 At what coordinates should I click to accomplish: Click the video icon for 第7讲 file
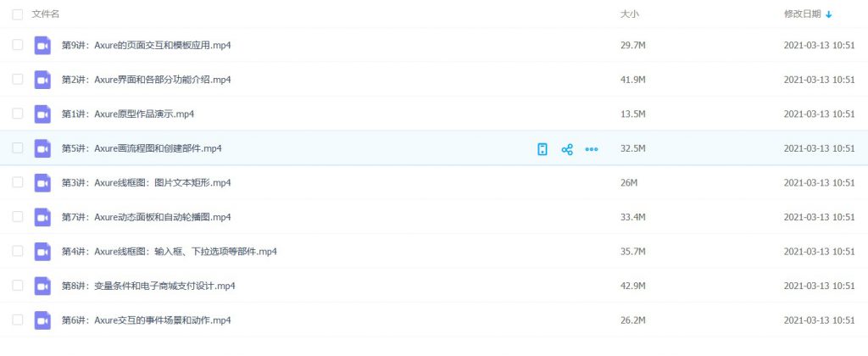pos(42,217)
